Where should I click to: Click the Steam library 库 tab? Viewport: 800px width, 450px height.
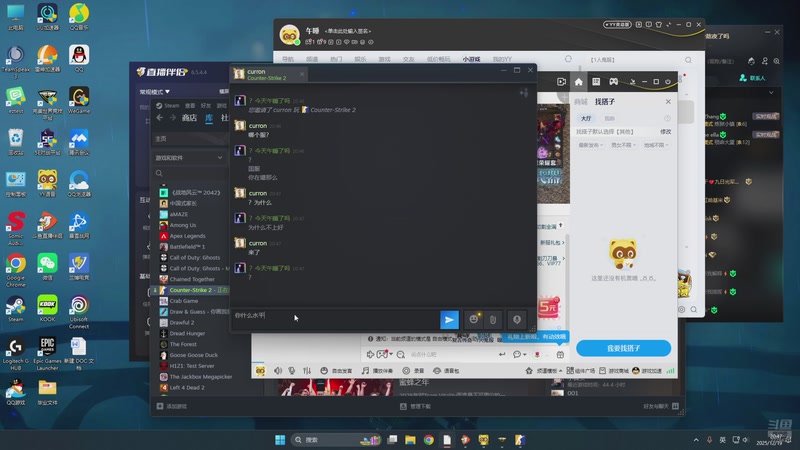pyautogui.click(x=209, y=118)
